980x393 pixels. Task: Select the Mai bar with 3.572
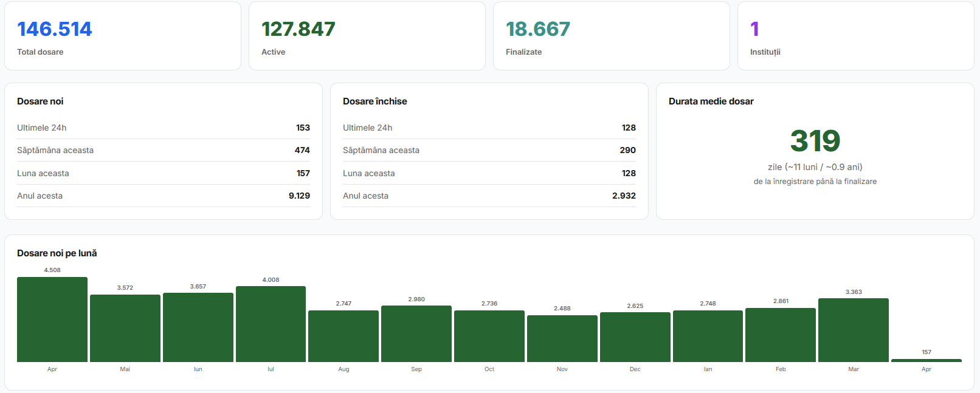[125, 329]
